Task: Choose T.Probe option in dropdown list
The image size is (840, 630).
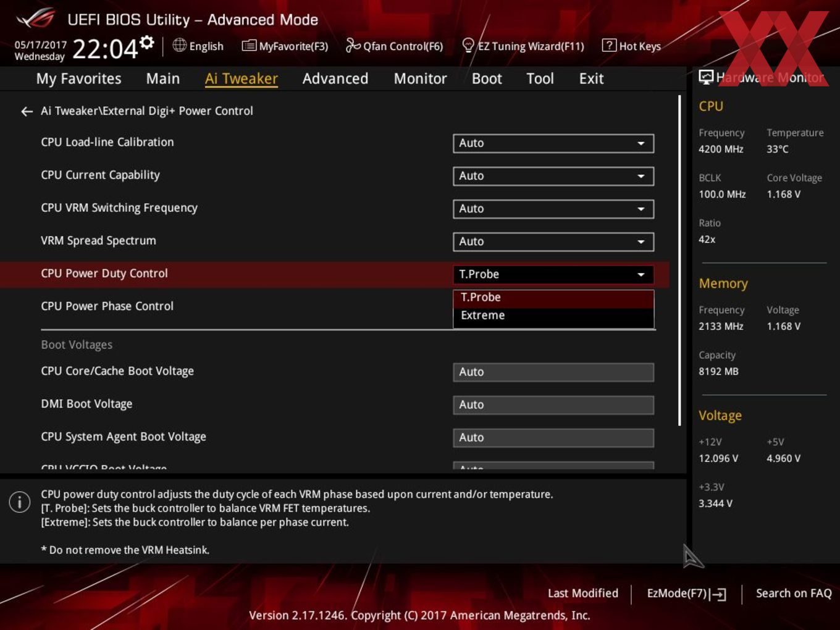Action: click(x=553, y=298)
